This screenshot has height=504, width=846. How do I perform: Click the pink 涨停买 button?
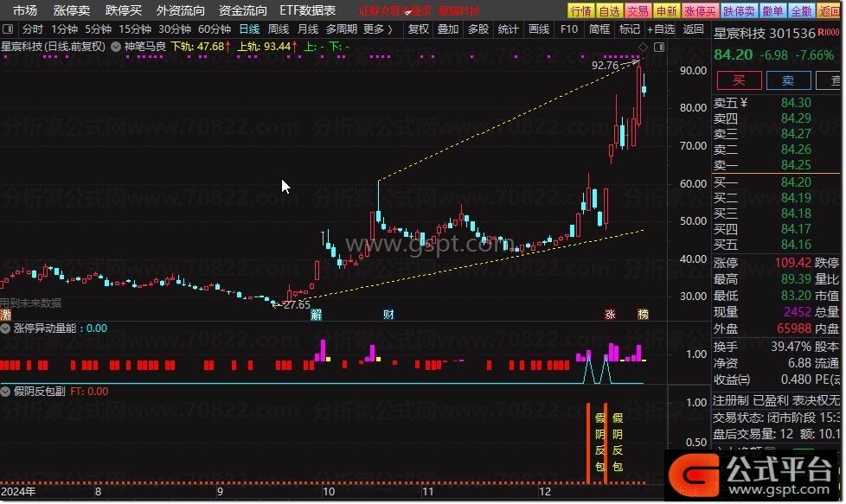pyautogui.click(x=700, y=10)
